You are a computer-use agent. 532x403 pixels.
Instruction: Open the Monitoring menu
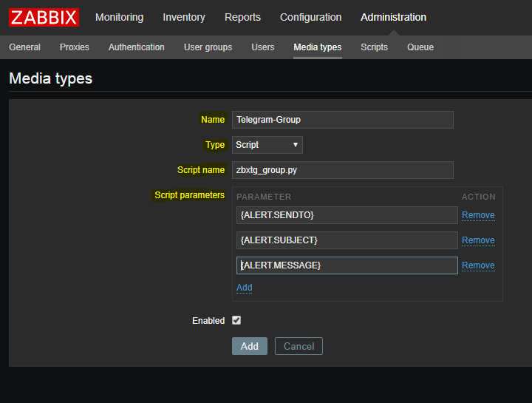point(119,17)
